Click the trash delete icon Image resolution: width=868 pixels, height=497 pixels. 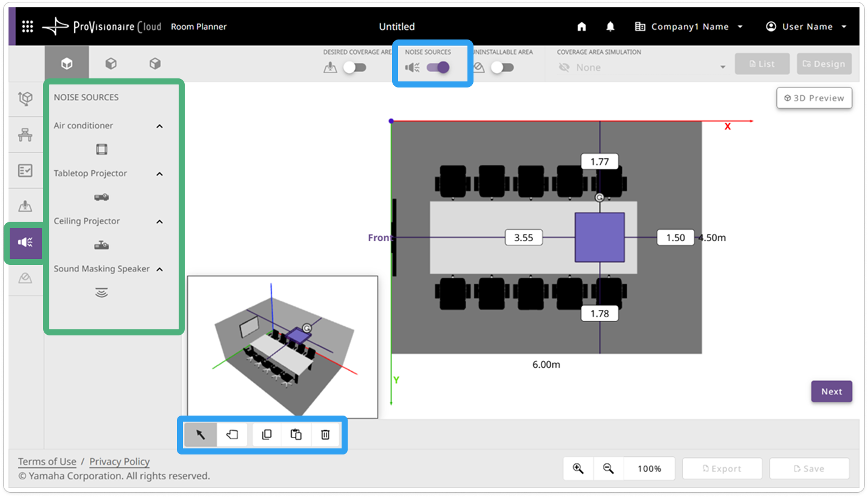(325, 434)
